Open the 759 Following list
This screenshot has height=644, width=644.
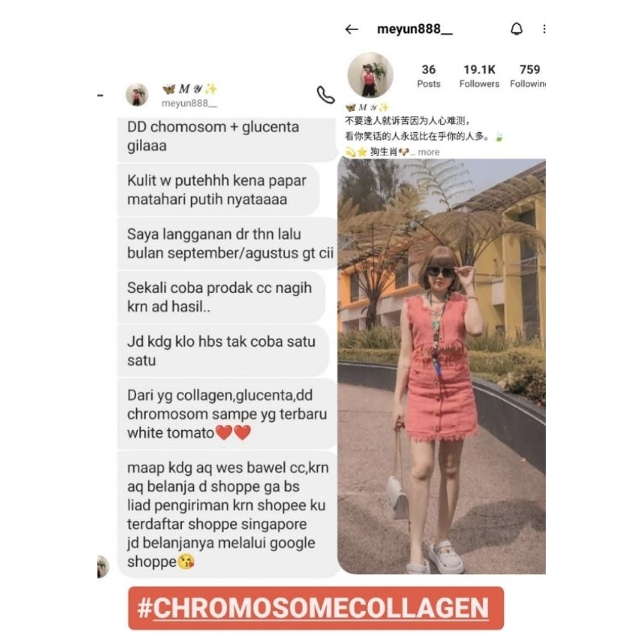click(528, 76)
